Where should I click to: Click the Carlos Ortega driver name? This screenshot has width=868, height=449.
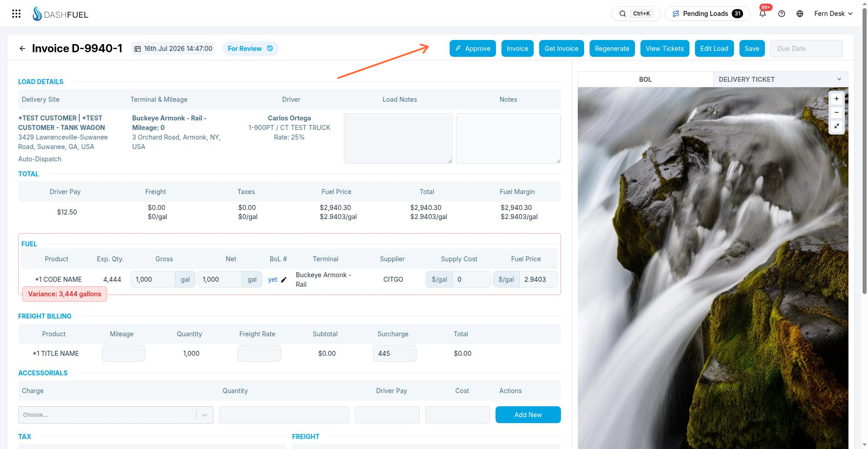289,118
